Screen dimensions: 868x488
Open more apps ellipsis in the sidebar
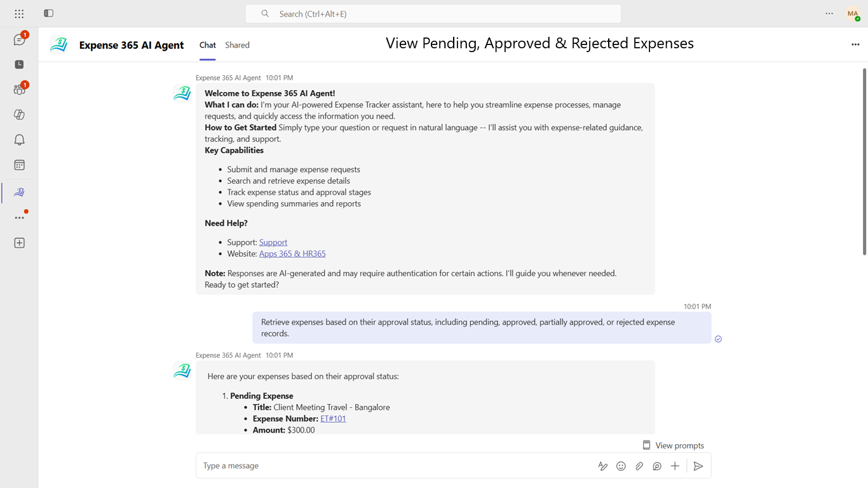point(19,217)
